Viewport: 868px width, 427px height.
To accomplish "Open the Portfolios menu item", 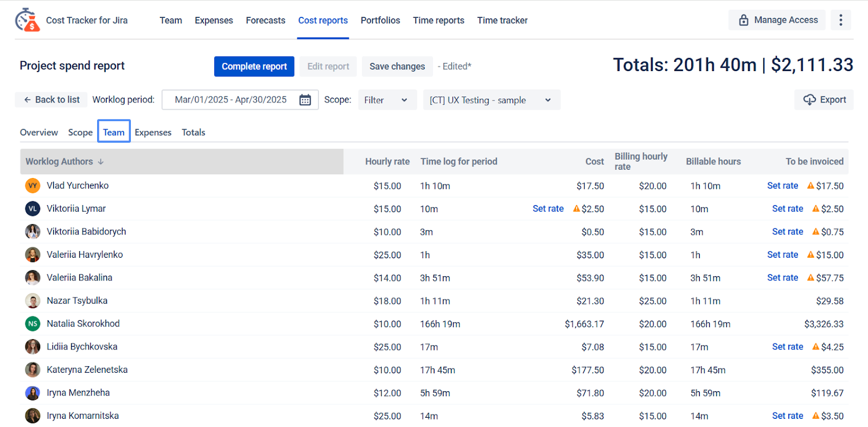I will [x=380, y=20].
